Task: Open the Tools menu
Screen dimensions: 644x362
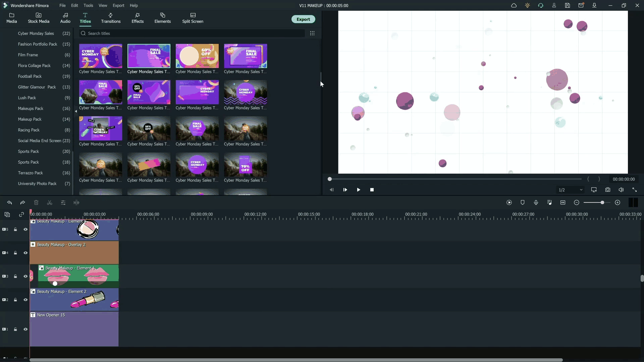Action: point(88,5)
